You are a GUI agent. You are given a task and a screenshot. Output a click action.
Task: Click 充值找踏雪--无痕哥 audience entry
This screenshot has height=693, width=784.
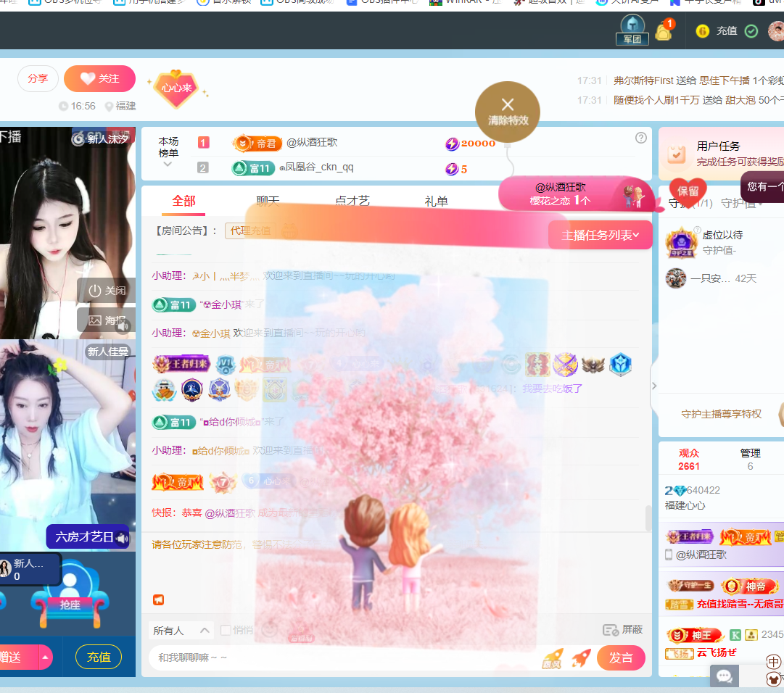[x=740, y=604]
